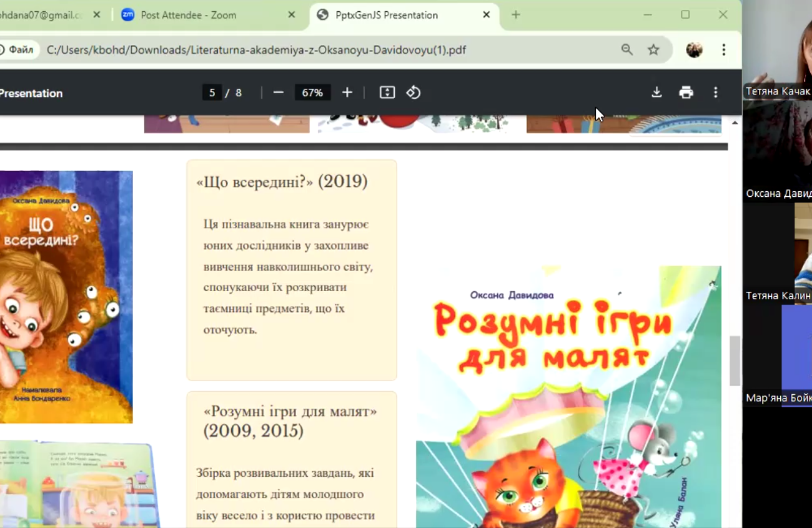Viewport: 812px width, 528px height.
Task: Close the Post Attendee - Zoom tab
Action: [x=292, y=15]
